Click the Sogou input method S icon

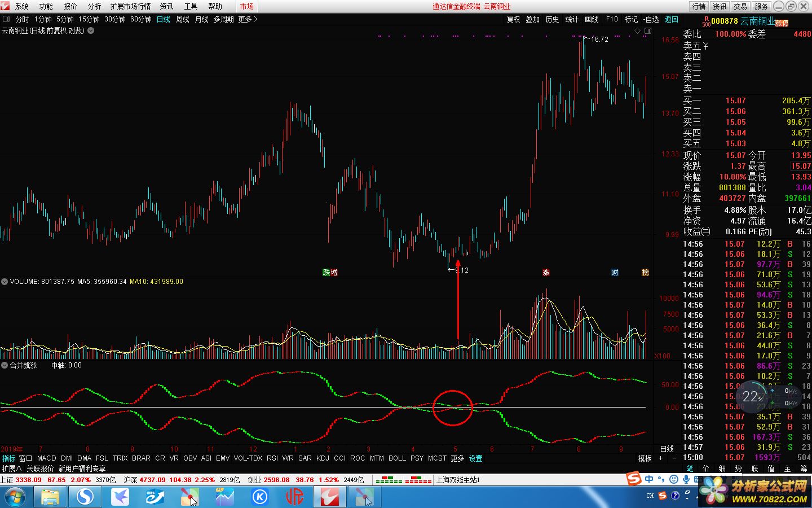point(634,479)
